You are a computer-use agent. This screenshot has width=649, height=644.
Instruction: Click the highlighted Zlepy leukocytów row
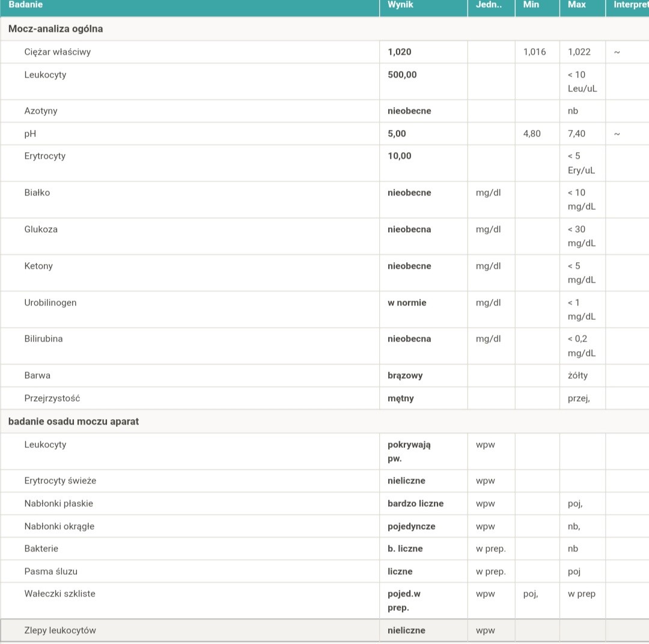click(x=60, y=630)
